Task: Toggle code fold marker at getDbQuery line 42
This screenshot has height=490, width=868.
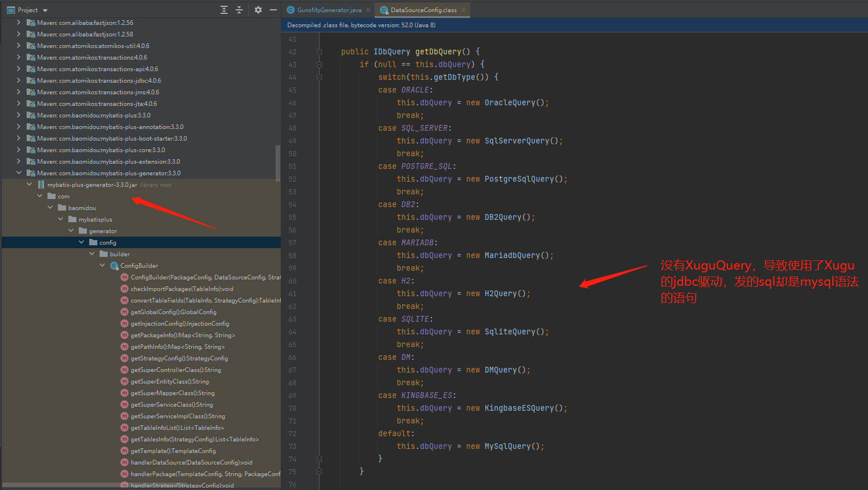Action: tap(319, 52)
